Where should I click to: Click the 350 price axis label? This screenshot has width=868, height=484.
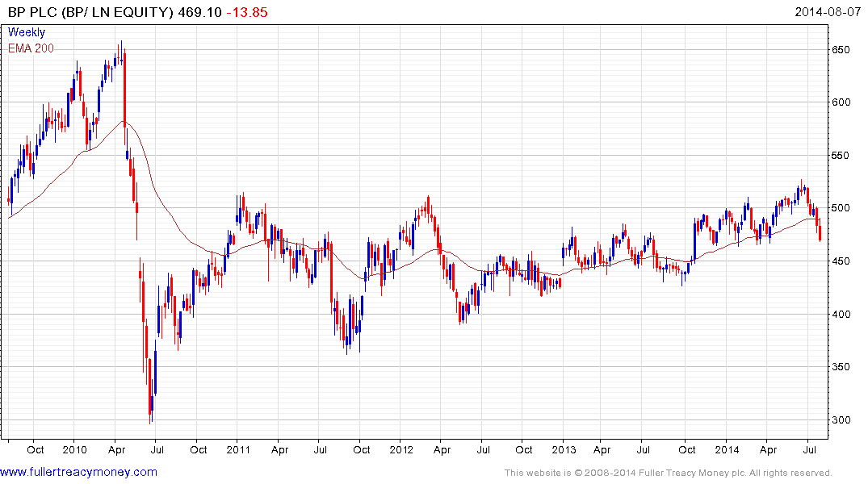(x=841, y=367)
